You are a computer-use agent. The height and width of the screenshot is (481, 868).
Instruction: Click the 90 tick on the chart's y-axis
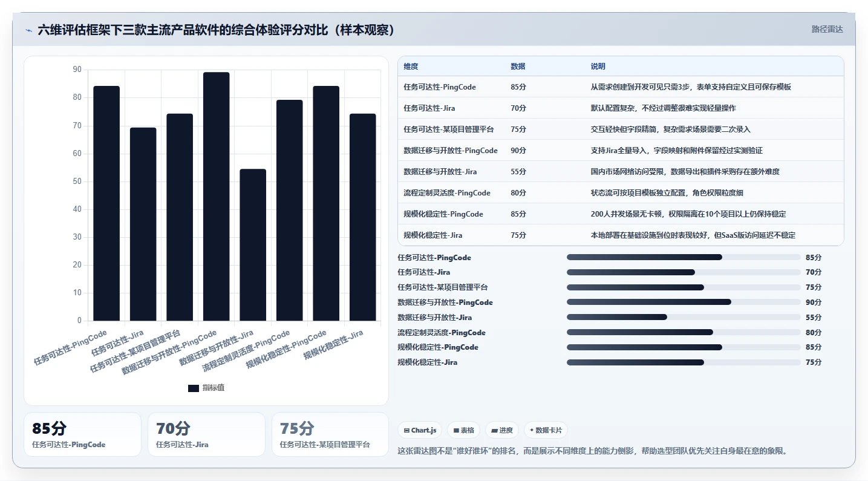tap(77, 70)
